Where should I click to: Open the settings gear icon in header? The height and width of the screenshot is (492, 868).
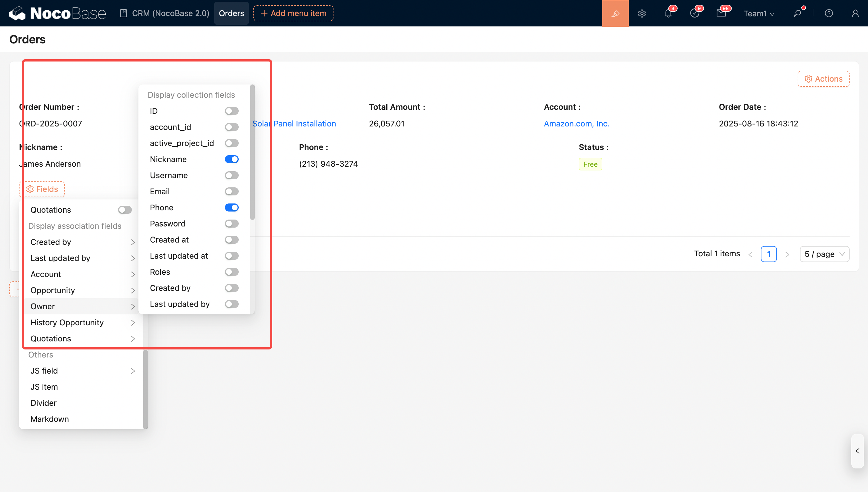coord(642,14)
